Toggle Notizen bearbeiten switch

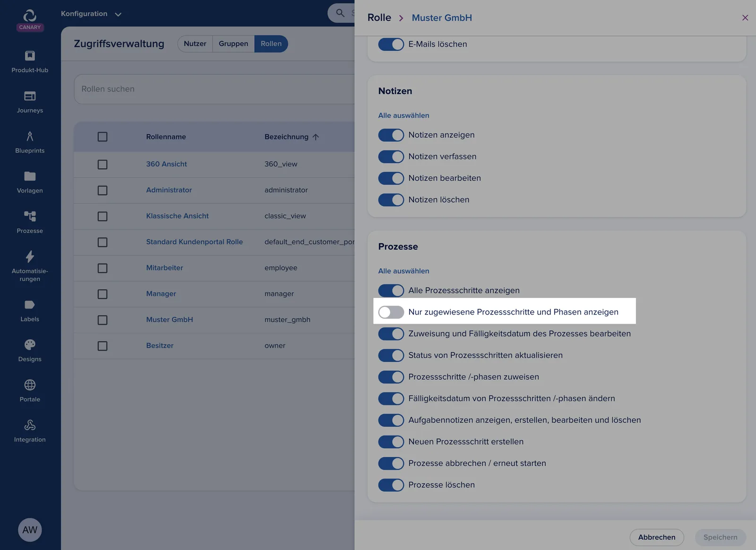(391, 178)
